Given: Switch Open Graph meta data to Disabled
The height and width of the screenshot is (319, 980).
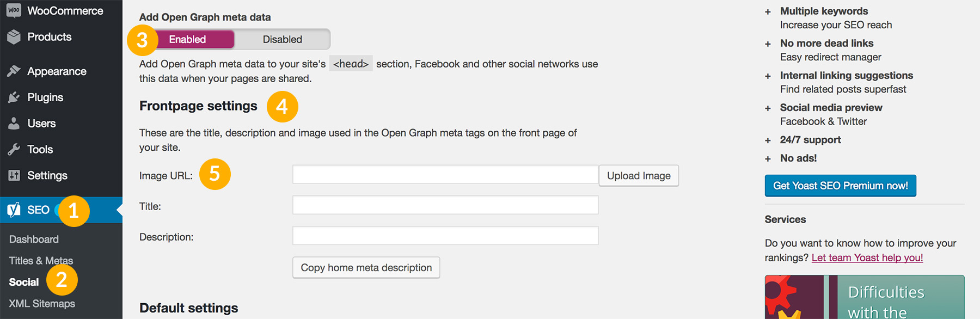Looking at the screenshot, I should click(x=282, y=39).
